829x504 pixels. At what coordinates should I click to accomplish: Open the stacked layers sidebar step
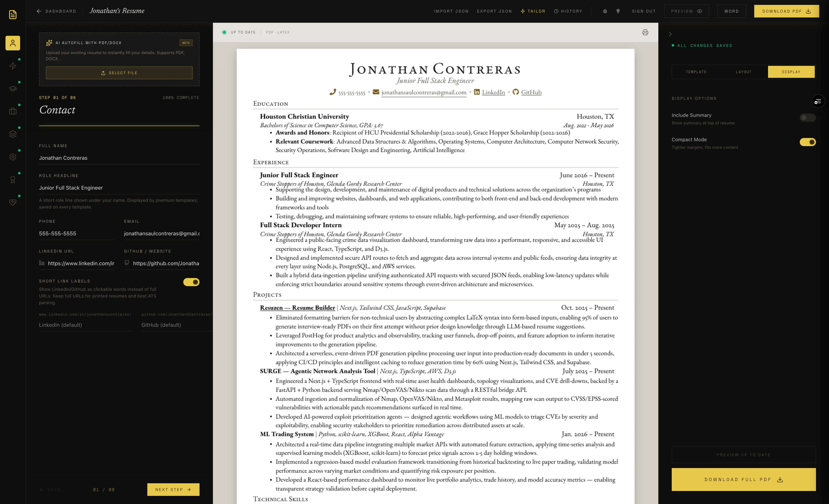[13, 134]
